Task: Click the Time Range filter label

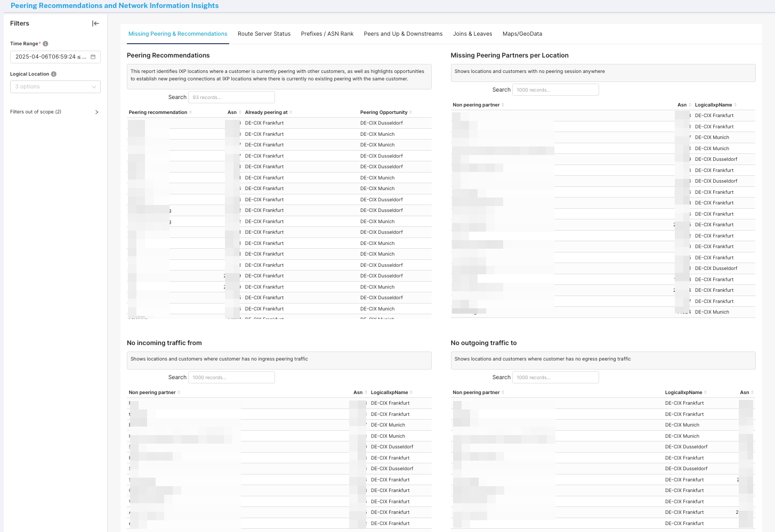Action: click(24, 44)
